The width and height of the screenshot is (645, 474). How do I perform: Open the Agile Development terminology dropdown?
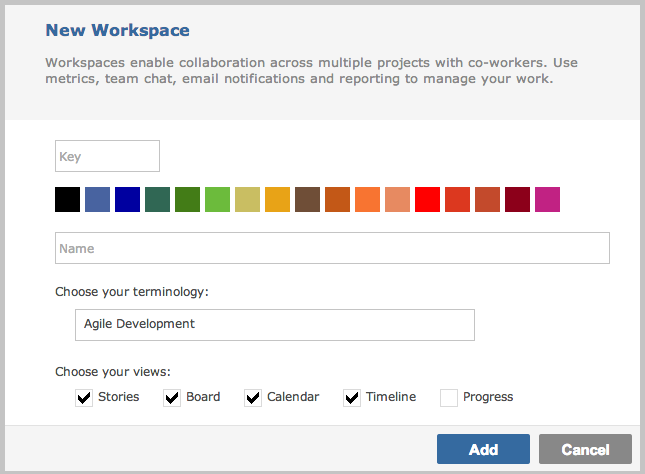coord(275,325)
